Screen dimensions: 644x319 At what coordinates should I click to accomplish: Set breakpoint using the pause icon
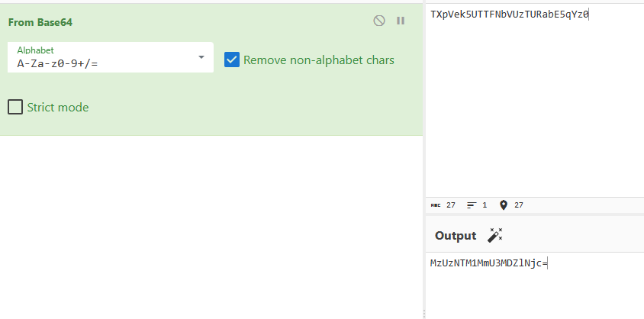pos(401,21)
